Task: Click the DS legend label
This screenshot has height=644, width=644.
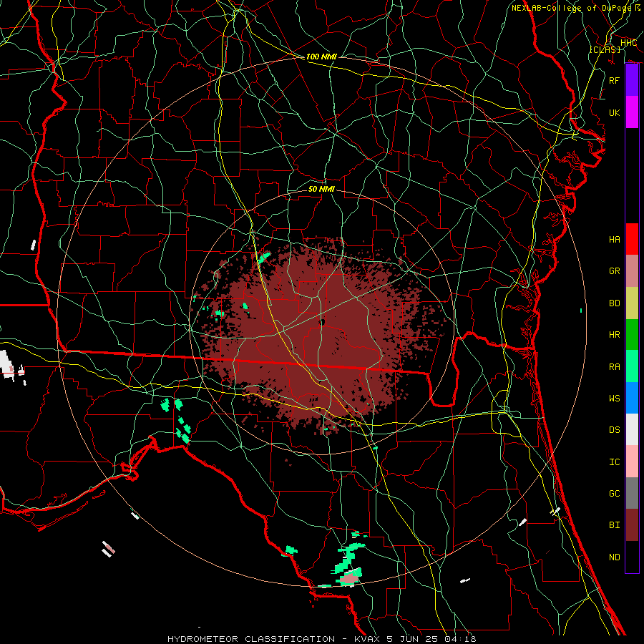Action: [x=614, y=430]
